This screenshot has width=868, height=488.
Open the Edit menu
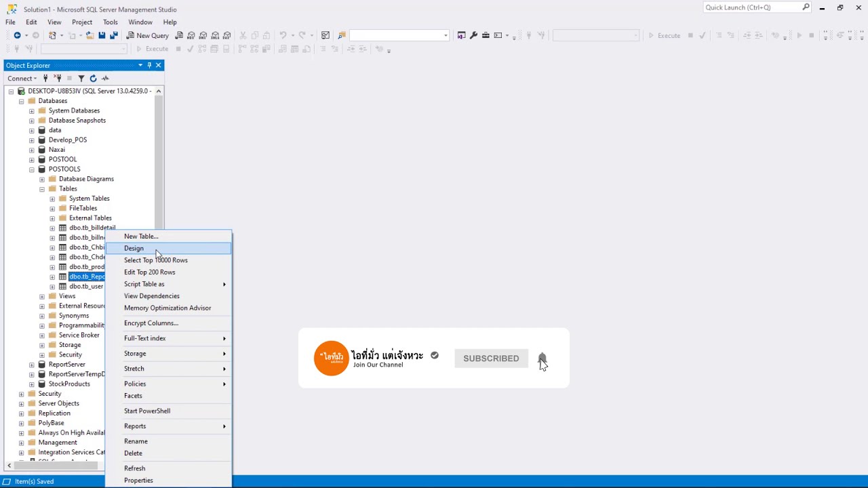click(31, 22)
